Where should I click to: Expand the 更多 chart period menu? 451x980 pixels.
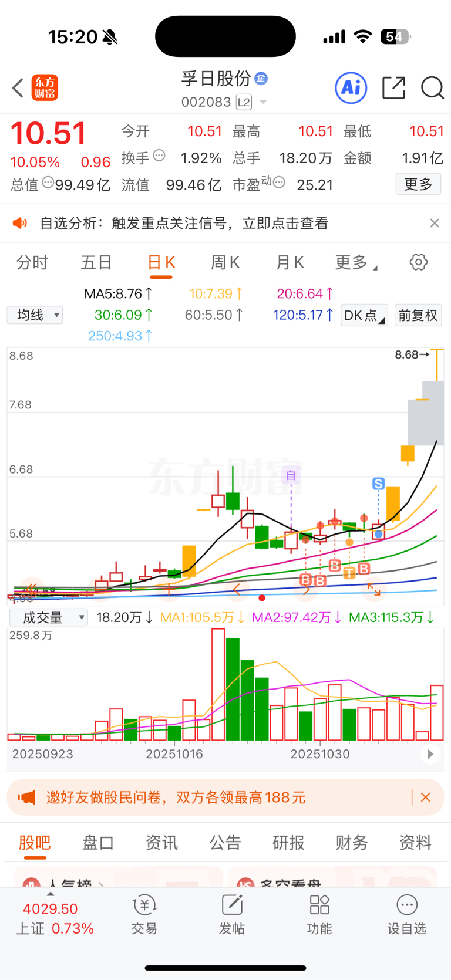[x=356, y=262]
